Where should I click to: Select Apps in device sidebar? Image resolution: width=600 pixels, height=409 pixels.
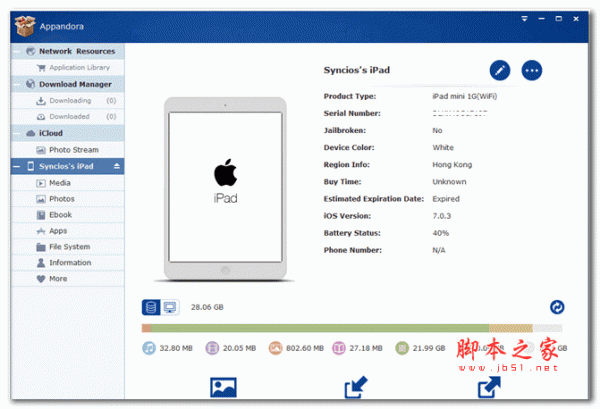[x=67, y=231]
